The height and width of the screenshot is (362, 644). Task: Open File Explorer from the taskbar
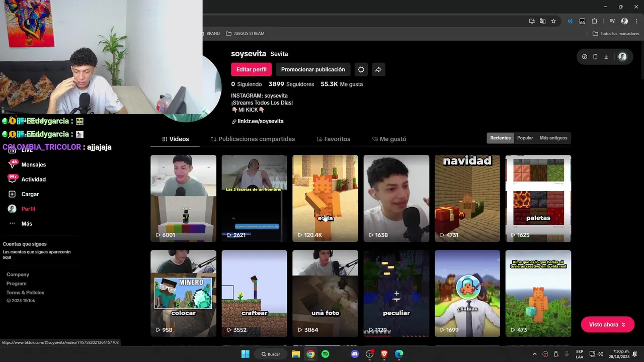coord(296,354)
